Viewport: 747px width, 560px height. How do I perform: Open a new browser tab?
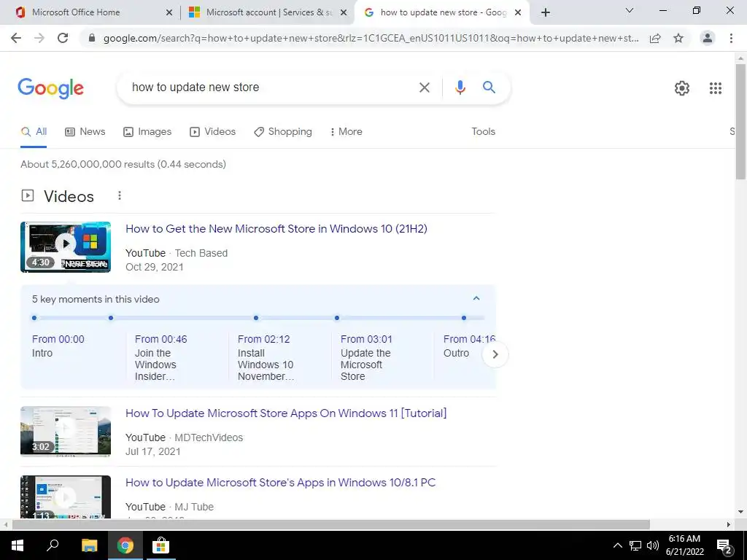tap(546, 12)
